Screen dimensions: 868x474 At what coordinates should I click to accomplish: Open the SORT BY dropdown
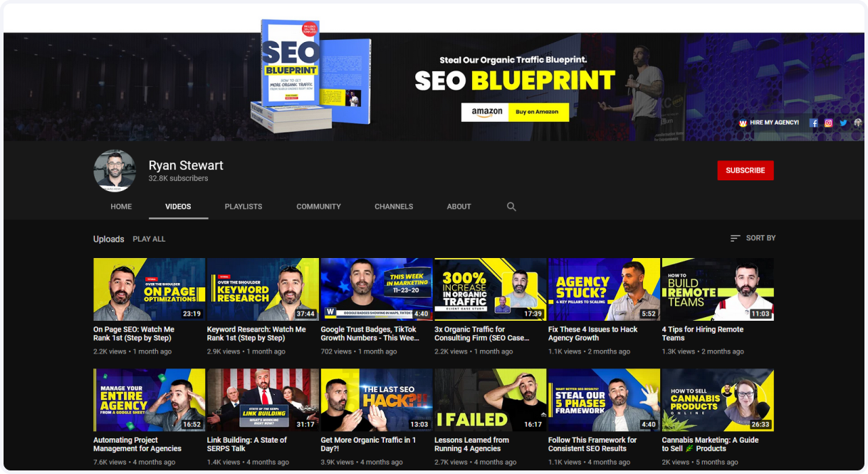(x=753, y=238)
